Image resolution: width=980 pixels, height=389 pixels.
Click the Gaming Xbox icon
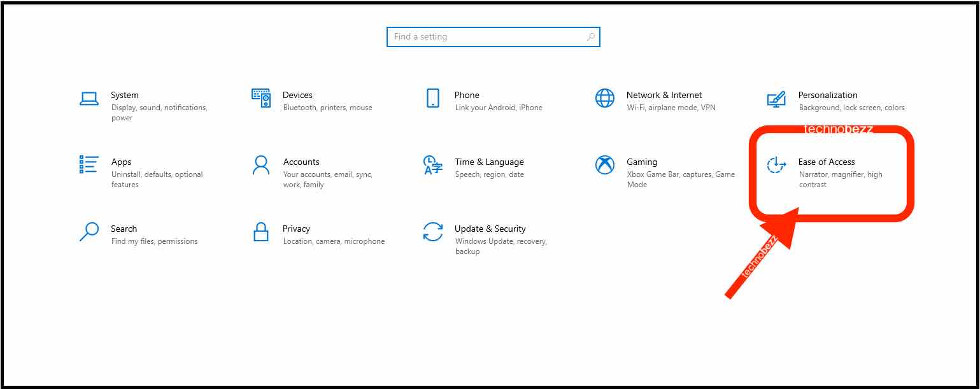pos(605,165)
